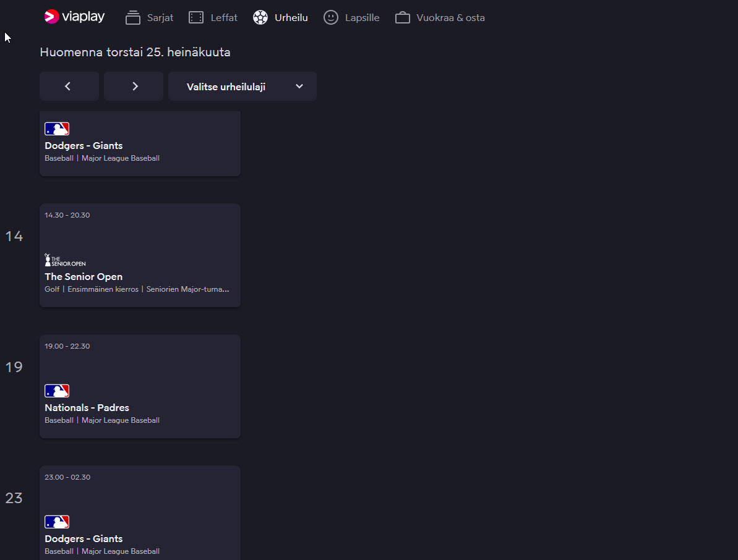Click the dropdown chevron beside Valitse urheilulaji

299,87
